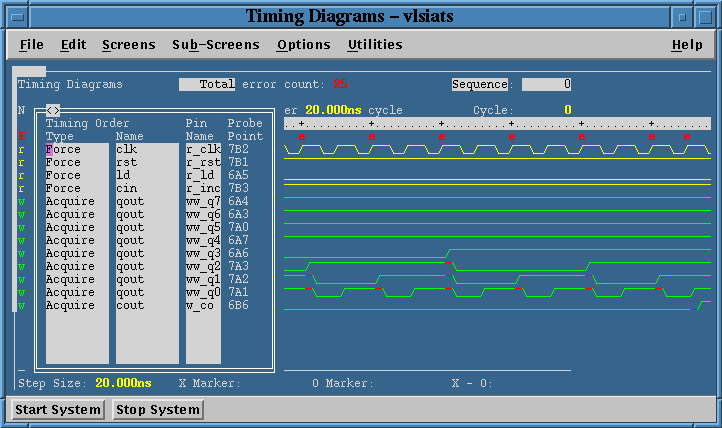This screenshot has width=722, height=428.
Task: Click the Start System button
Action: [58, 410]
